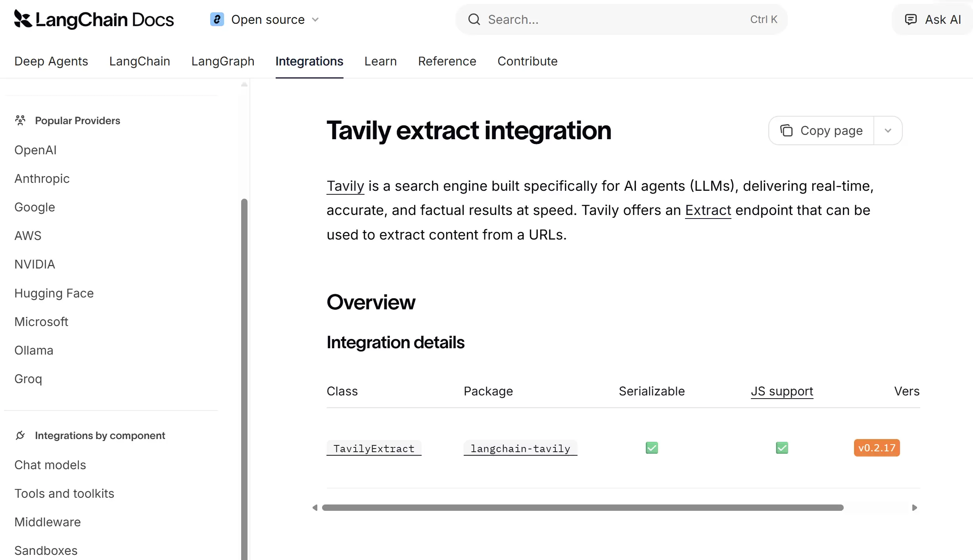
Task: Open the JS support column link
Action: [x=782, y=391]
